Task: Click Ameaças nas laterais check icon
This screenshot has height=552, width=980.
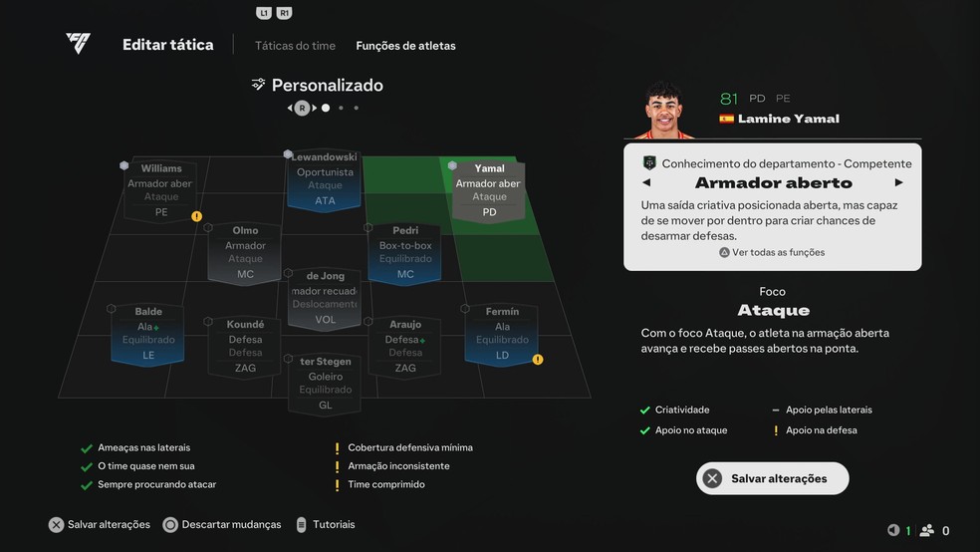Action: (x=87, y=448)
